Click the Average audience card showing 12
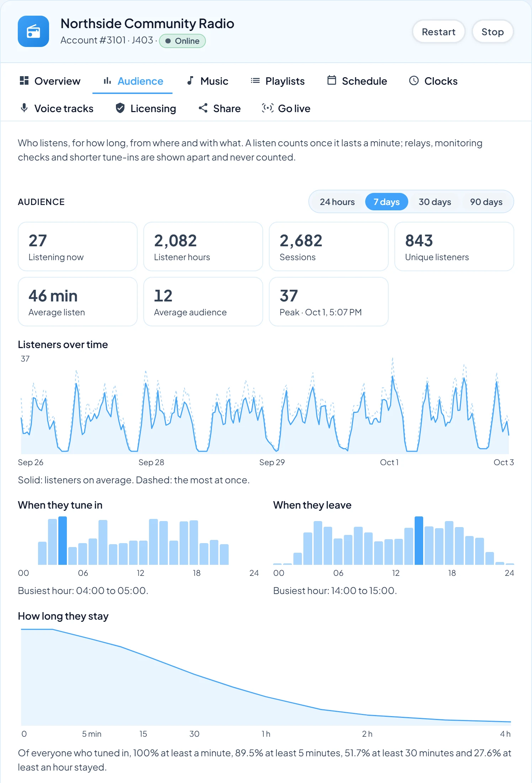This screenshot has height=783, width=532. pyautogui.click(x=203, y=301)
